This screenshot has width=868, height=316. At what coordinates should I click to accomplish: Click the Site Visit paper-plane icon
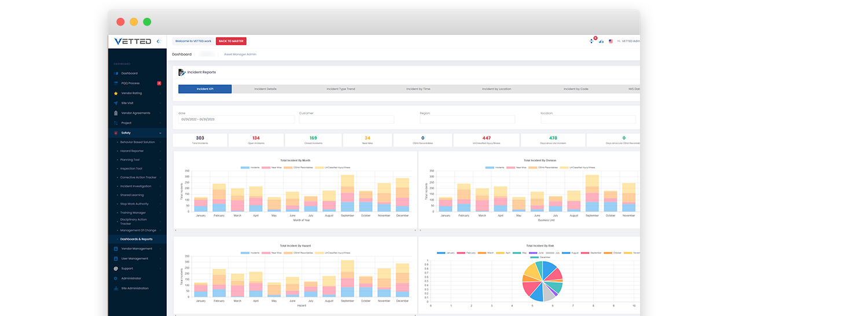[116, 103]
